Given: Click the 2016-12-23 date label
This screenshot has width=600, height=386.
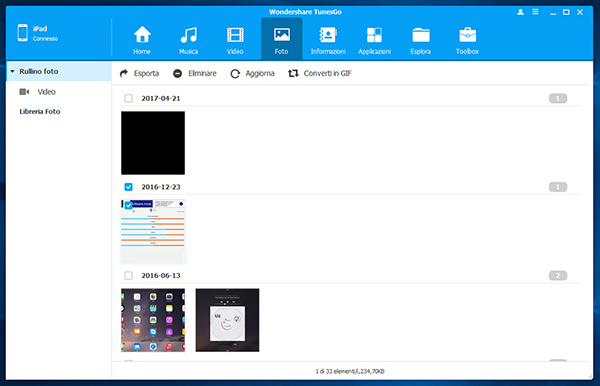Looking at the screenshot, I should tap(161, 187).
